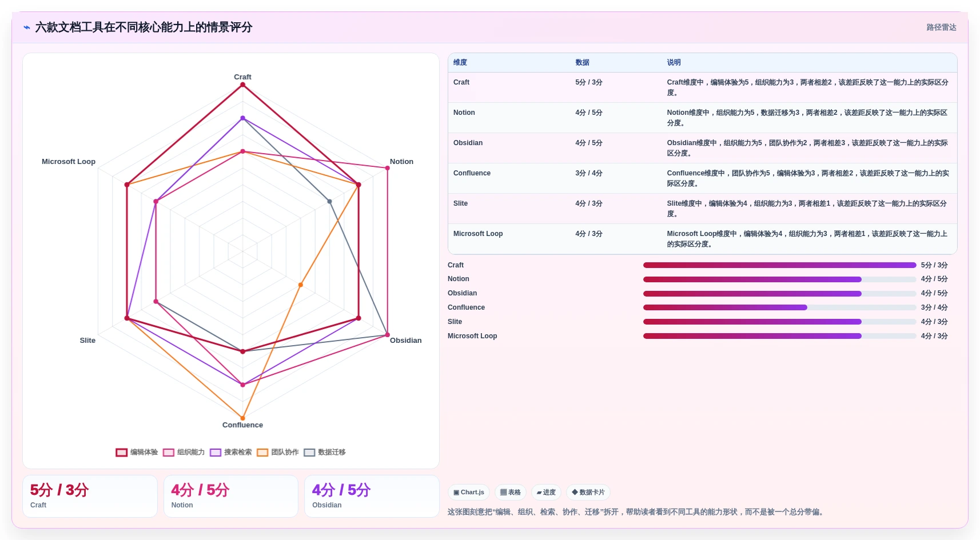980x540 pixels.
Task: Select the Confluence row in the table
Action: (702, 178)
